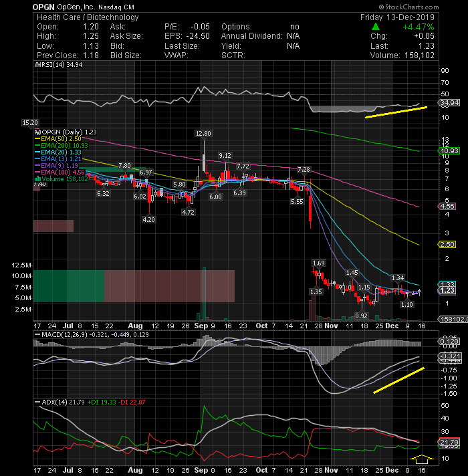The height and width of the screenshot is (476, 468).
Task: Click the 'EMA(13) 1.21' legend entry
Action: 58,158
